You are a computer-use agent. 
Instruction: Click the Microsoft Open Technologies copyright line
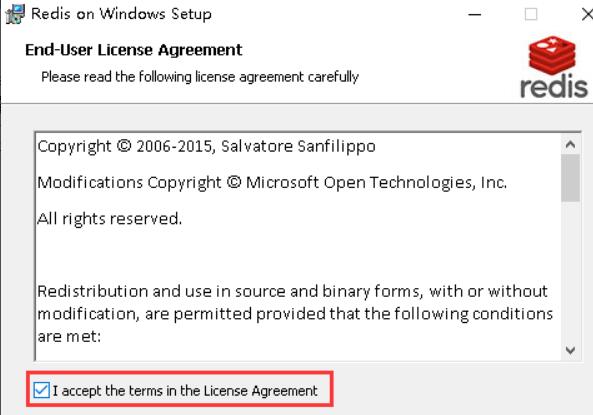[x=272, y=183]
